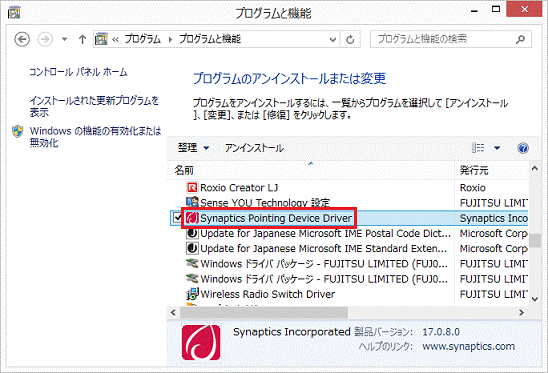
Task: Select Update for Japanese IME Postal Code entry
Action: pyautogui.click(x=325, y=233)
